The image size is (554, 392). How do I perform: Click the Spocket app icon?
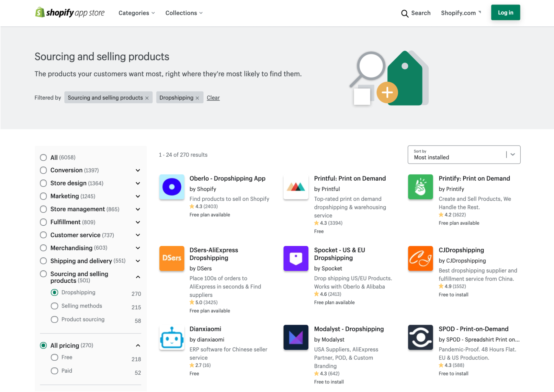[x=296, y=258]
